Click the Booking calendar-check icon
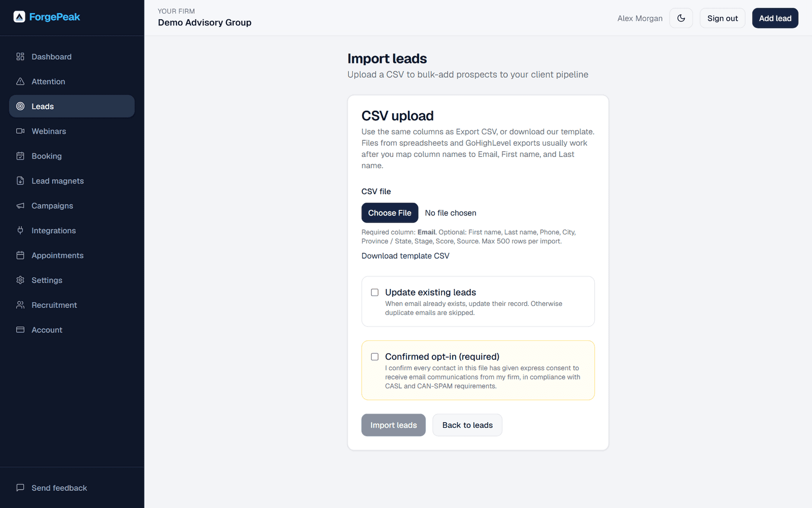Screen dimensions: 812x508 coord(20,156)
